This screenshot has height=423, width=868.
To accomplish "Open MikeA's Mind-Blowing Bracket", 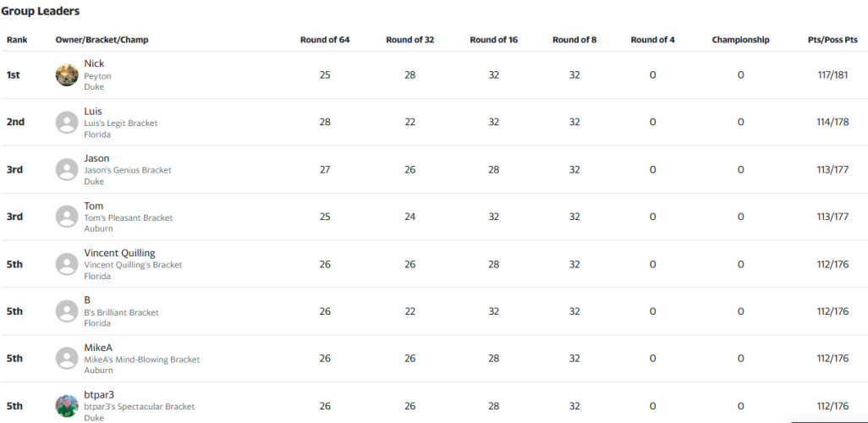I will 142,360.
